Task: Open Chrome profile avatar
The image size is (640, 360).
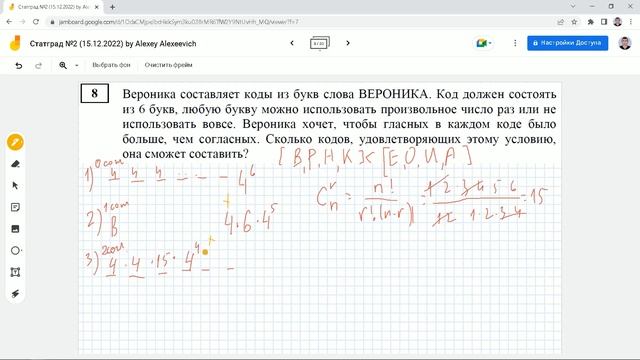Action: coord(618,22)
